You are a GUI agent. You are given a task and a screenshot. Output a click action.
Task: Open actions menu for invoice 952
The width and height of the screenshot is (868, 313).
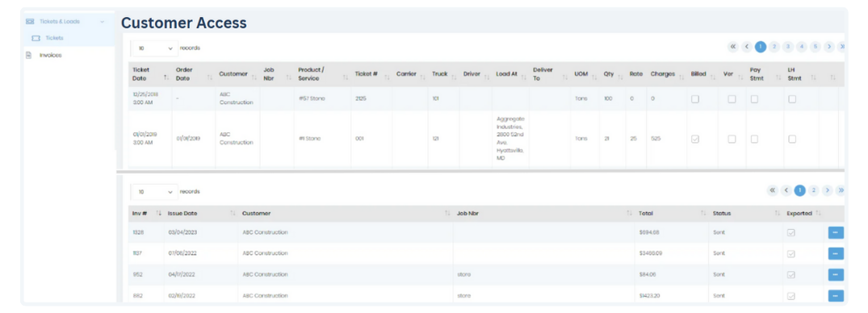click(x=836, y=274)
